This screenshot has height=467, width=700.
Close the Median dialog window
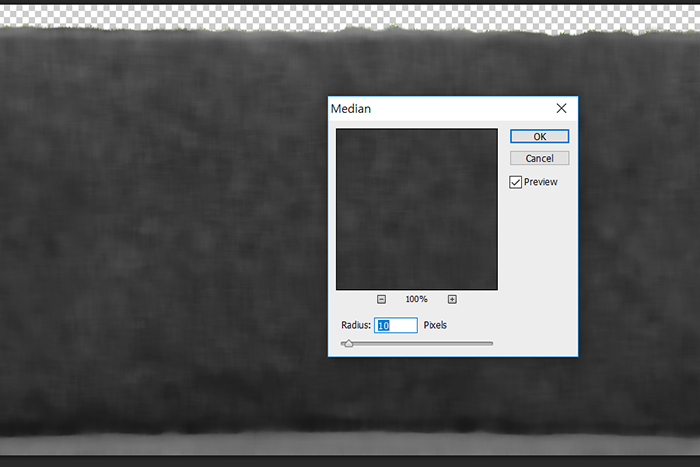561,108
